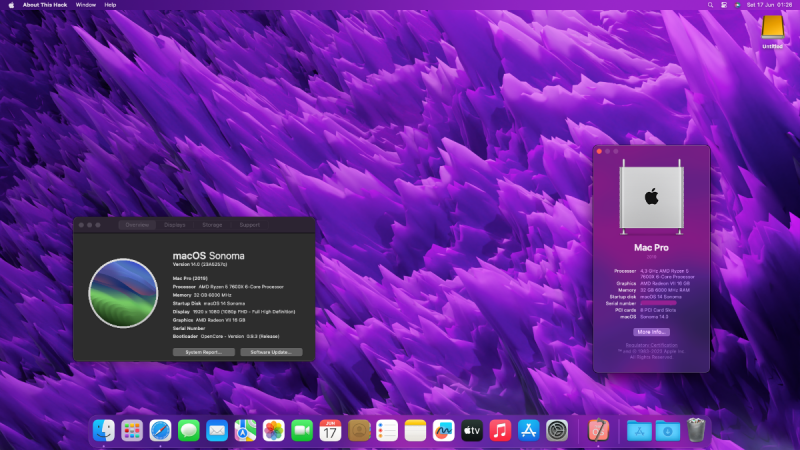Open the Downloads folder in the dock
Image resolution: width=800 pixels, height=450 pixels.
(667, 431)
